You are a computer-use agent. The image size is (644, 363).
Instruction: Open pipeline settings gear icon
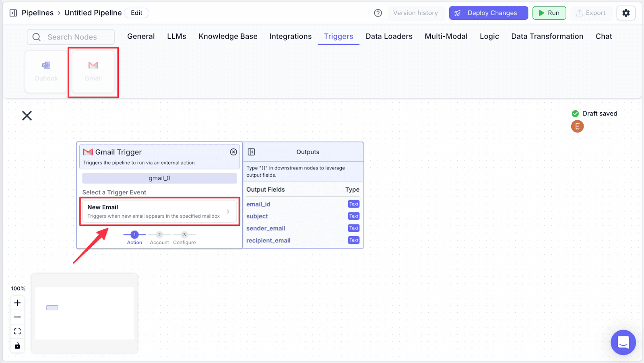point(626,13)
